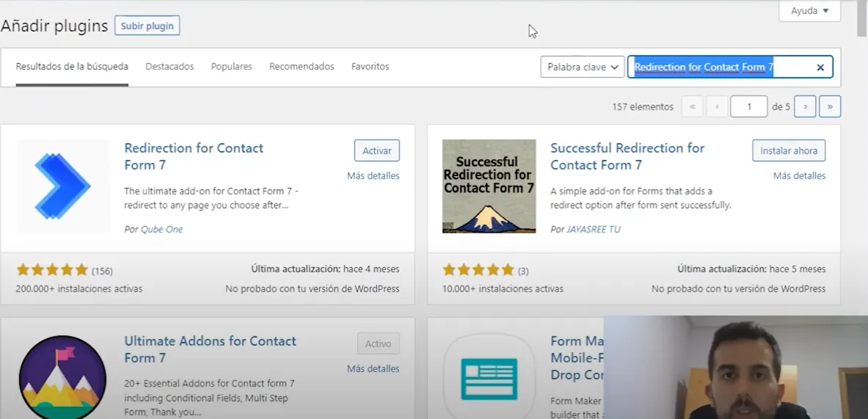
Task: Open the Palabra clave search type dropdown
Action: (583, 67)
